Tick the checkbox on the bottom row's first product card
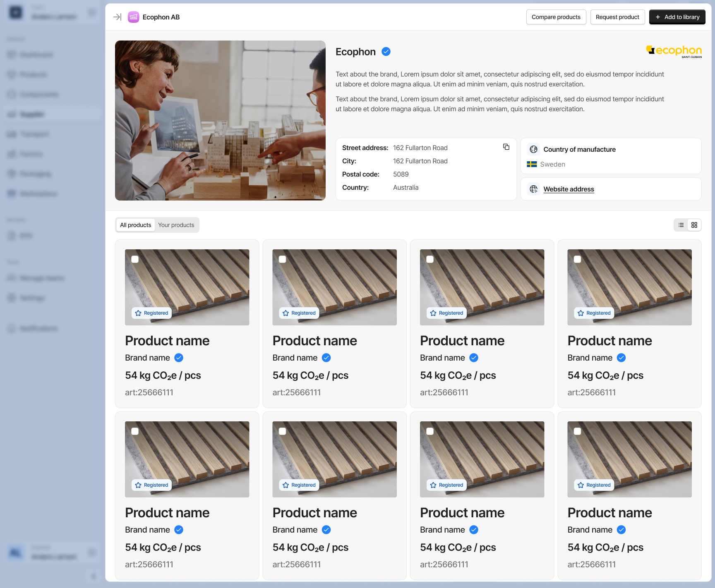715x588 pixels. click(135, 431)
